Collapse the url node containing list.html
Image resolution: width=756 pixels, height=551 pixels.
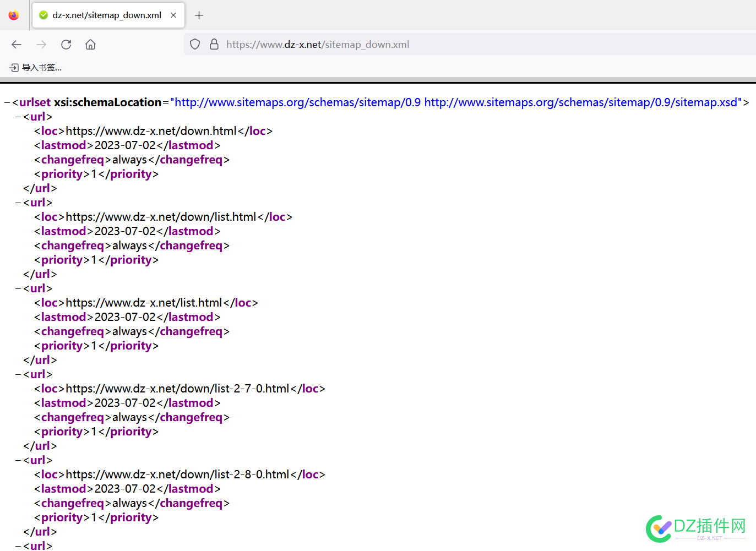point(18,289)
